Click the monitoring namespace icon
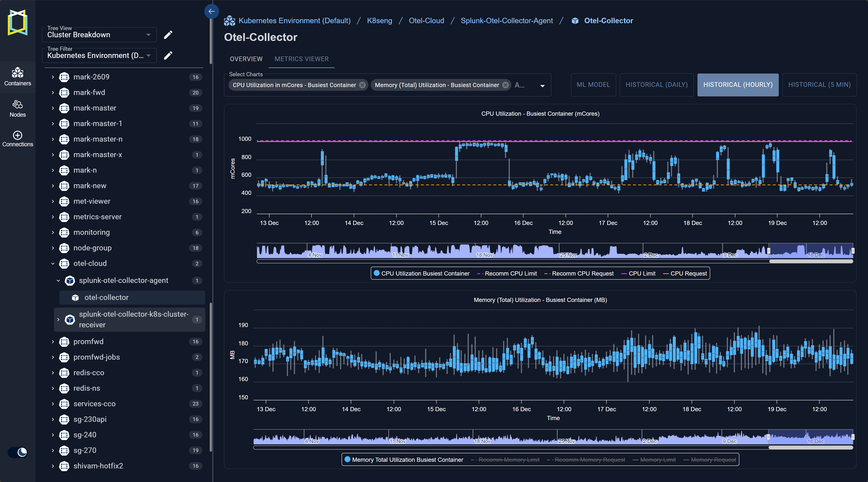 point(64,232)
